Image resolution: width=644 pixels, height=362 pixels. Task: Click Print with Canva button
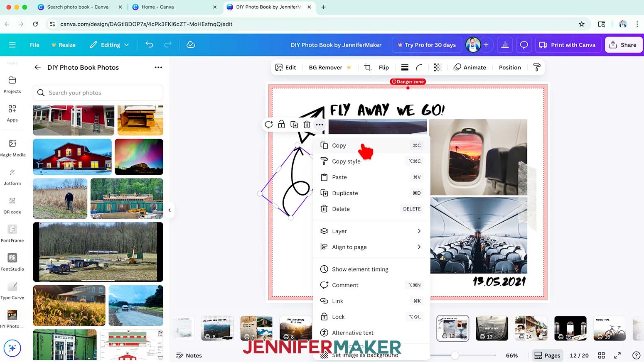568,45
